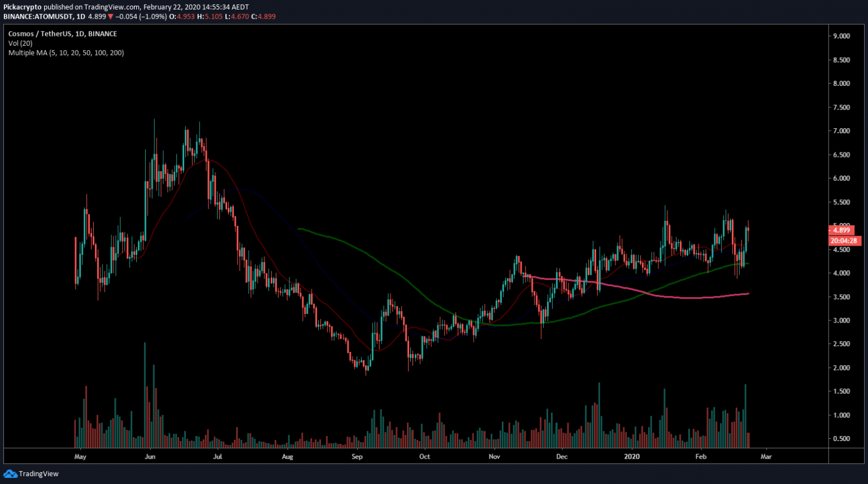Select the Sep marker on time axis
868x484 pixels.
pyautogui.click(x=357, y=457)
